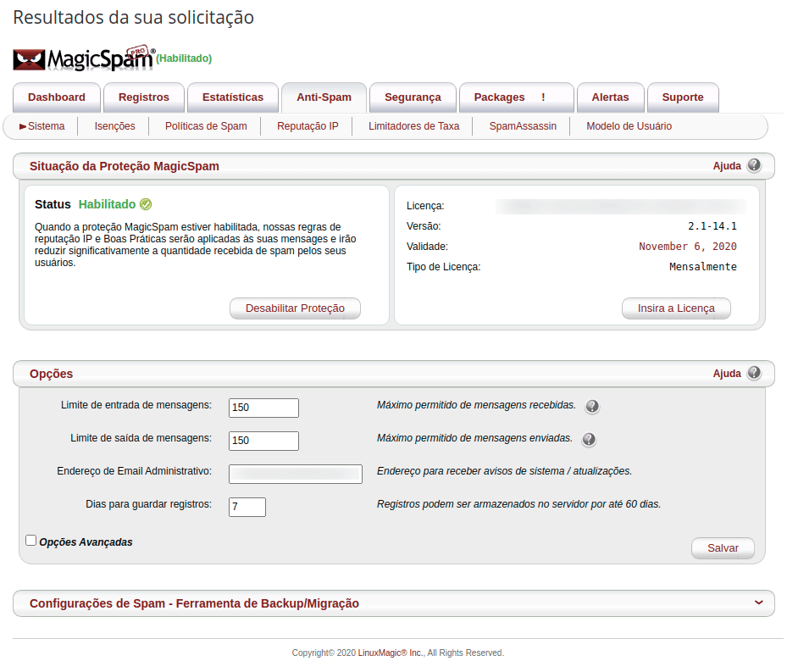Click the MagicSpam PRO logo

(x=83, y=58)
